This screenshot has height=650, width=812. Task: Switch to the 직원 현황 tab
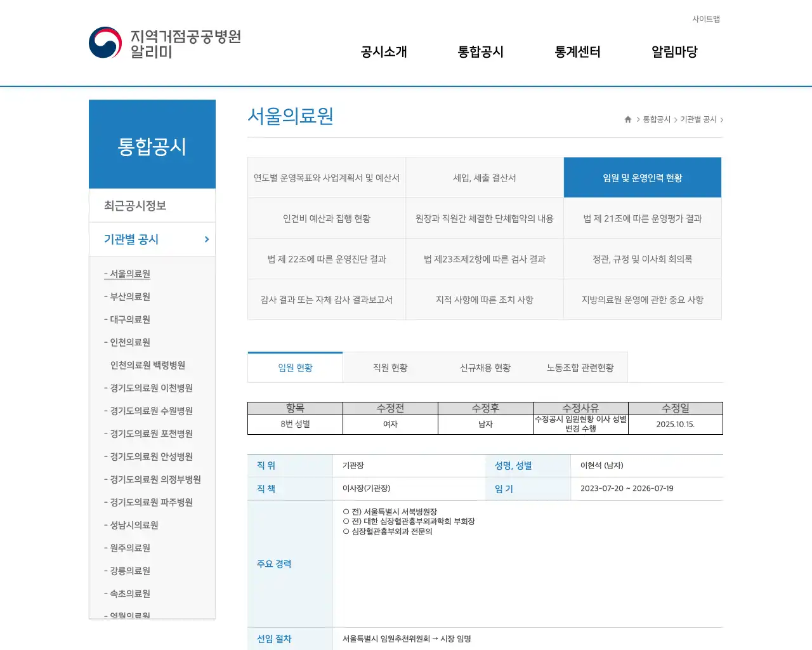[x=390, y=367]
